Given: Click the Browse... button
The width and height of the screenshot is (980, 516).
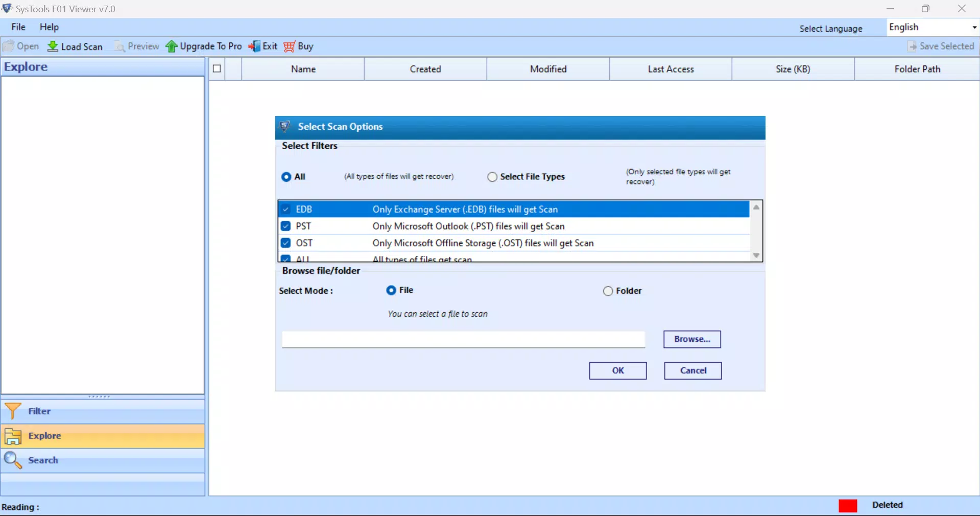Looking at the screenshot, I should coord(692,339).
